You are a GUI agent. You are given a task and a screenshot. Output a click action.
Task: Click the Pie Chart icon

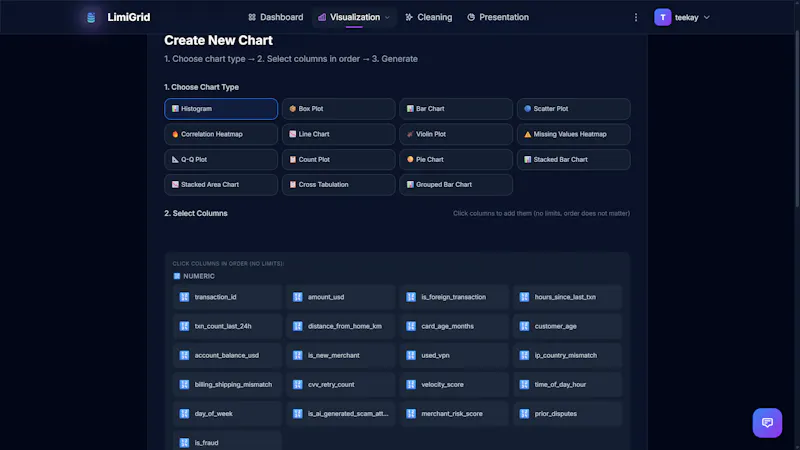(410, 160)
